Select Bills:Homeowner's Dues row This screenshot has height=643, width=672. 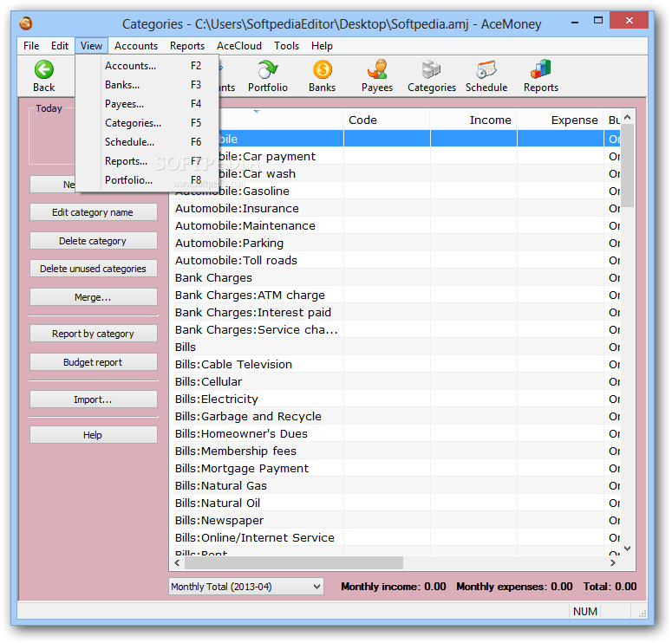[395, 434]
